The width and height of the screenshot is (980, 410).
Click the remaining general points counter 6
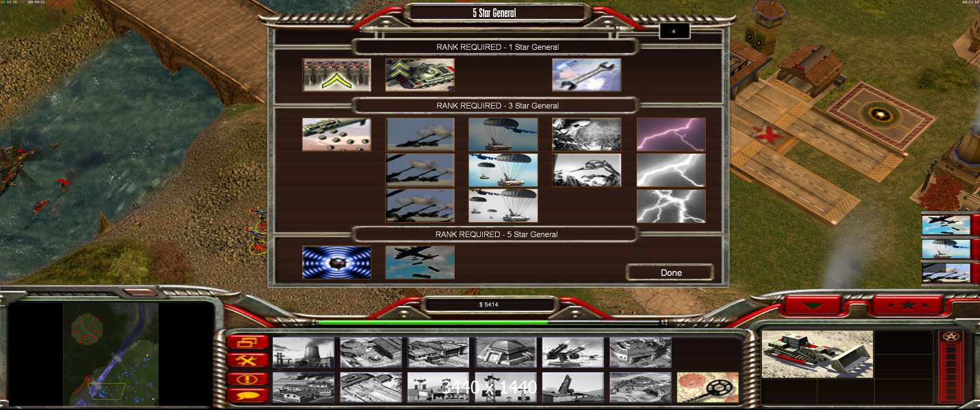[x=674, y=31]
